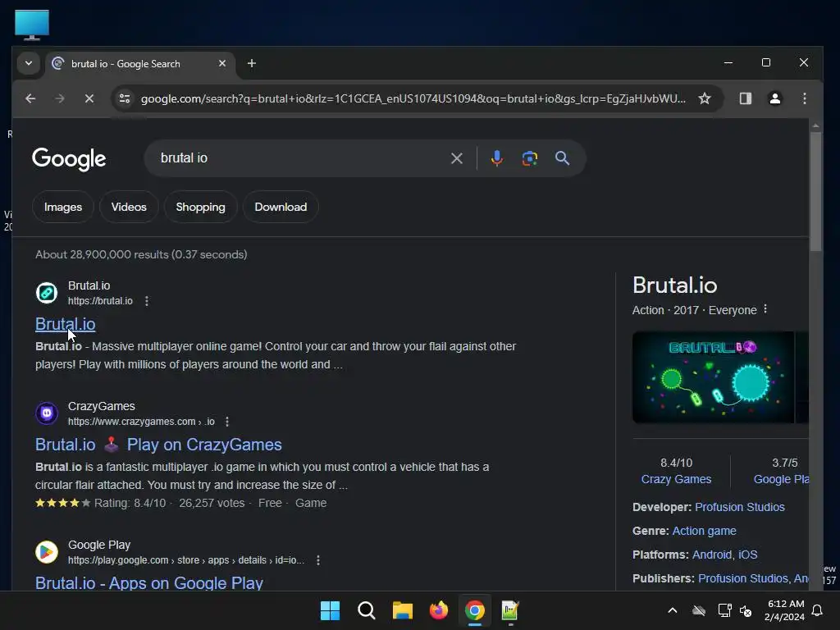
Task: Open the Crazy Games rating link
Action: tap(676, 479)
